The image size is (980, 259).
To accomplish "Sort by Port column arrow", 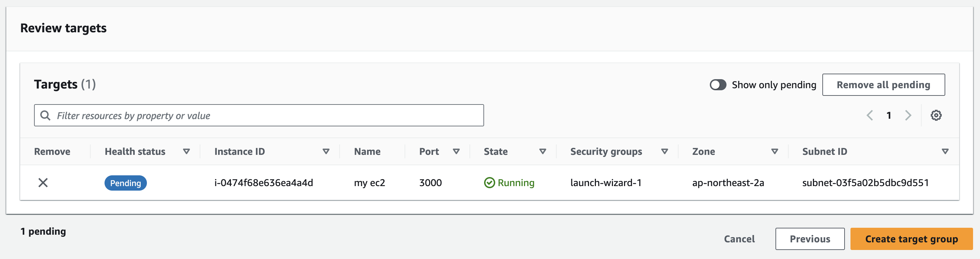I will (x=457, y=151).
